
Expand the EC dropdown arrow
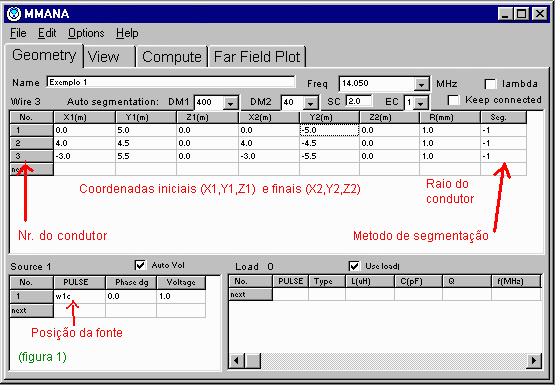[x=420, y=103]
